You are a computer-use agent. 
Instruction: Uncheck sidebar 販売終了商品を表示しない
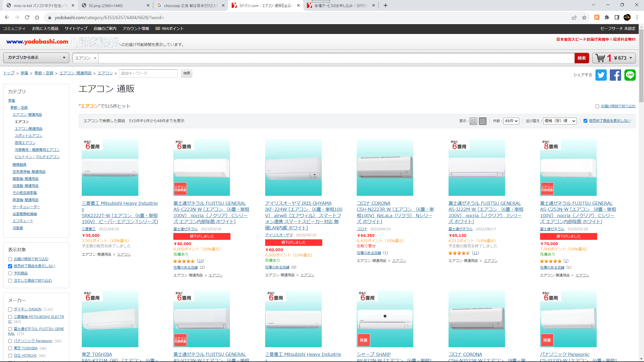10,266
